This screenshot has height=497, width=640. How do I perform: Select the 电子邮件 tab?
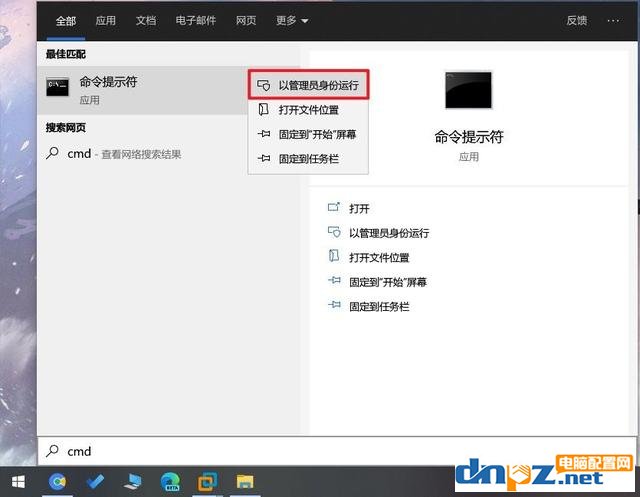coord(196,21)
